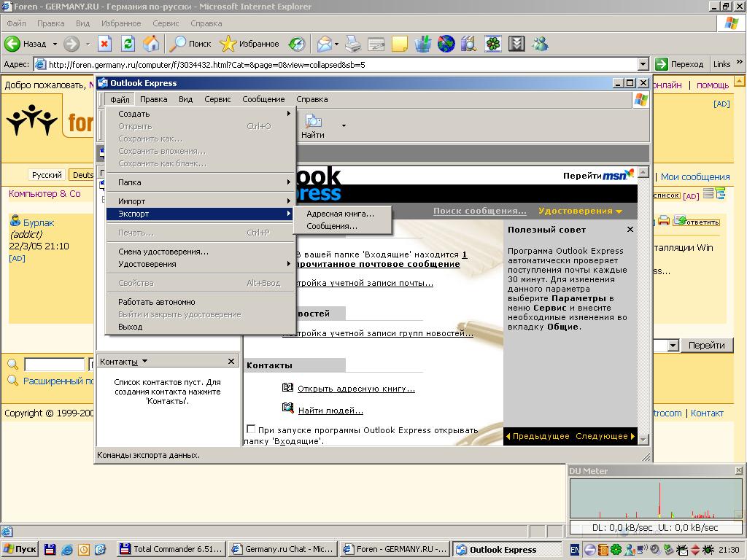Screen dimensions: 747x560
Task: Go to the Home page in Internet Explorer
Action: point(151,44)
